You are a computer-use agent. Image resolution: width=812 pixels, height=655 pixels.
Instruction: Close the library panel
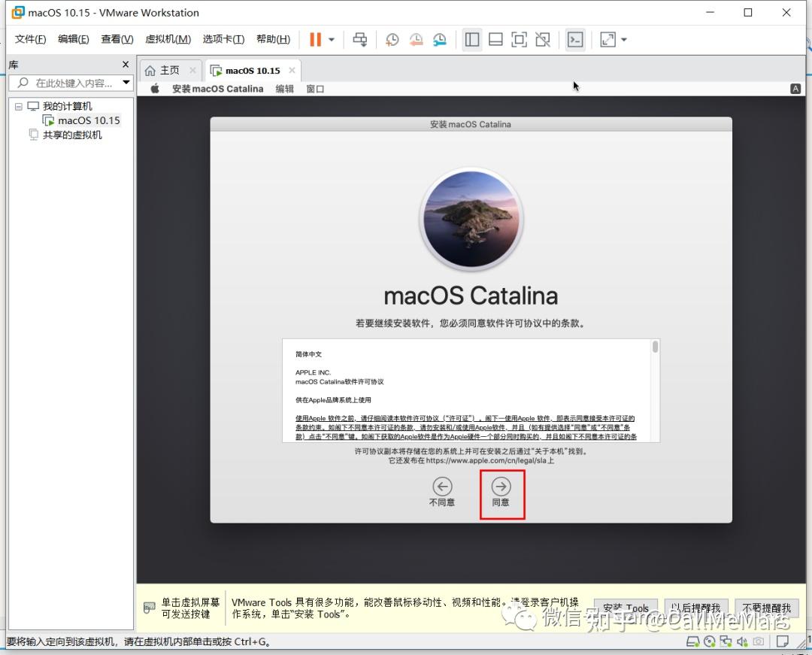126,64
